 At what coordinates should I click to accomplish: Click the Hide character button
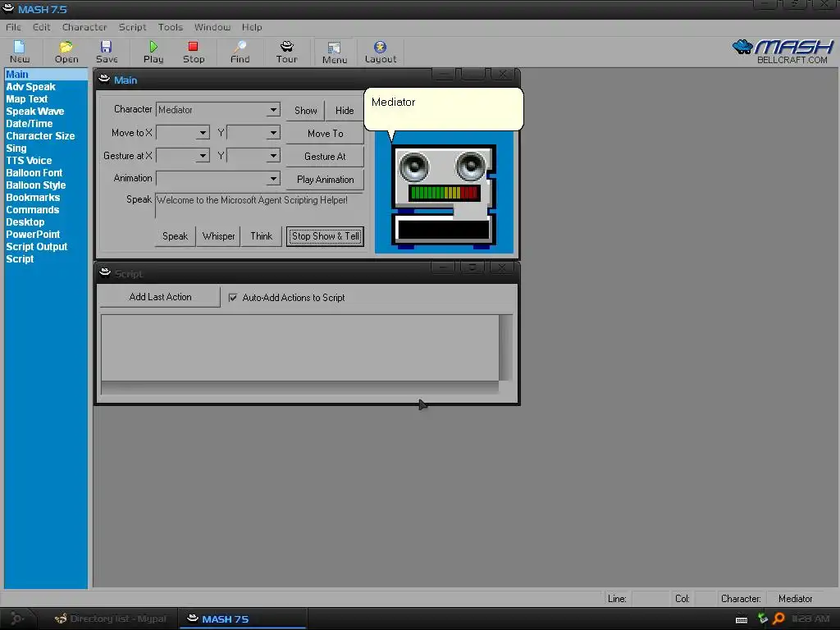pyautogui.click(x=345, y=111)
